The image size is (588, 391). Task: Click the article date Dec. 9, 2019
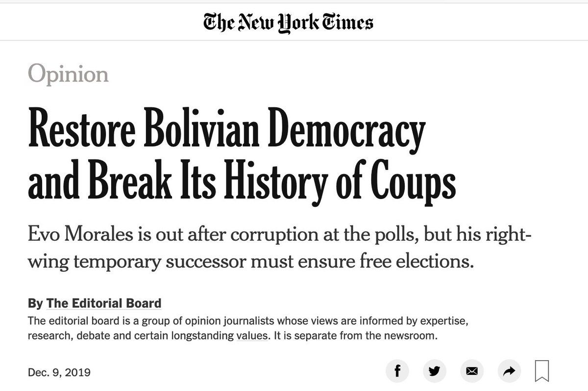[x=59, y=372]
